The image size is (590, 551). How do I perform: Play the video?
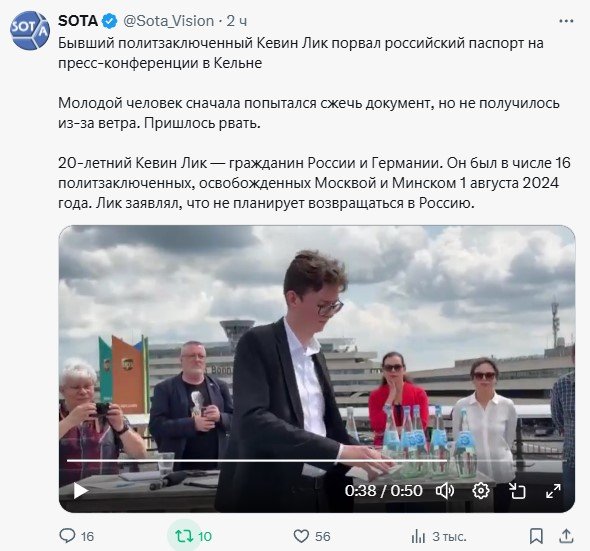pos(81,491)
